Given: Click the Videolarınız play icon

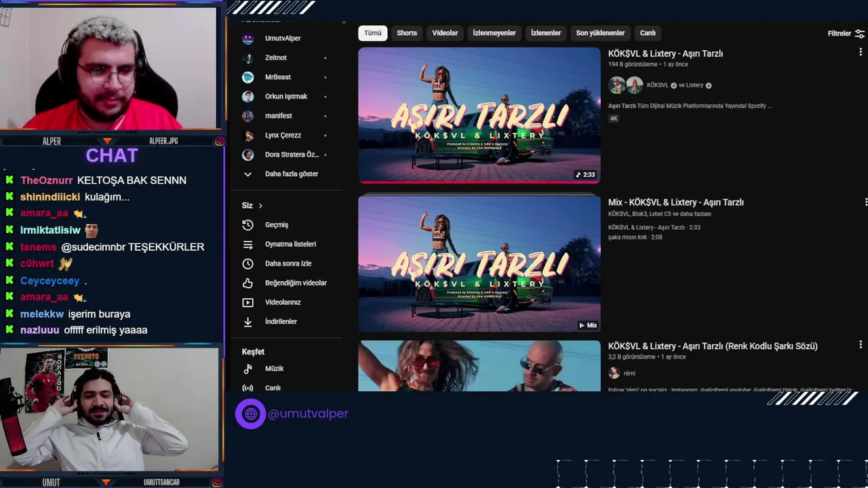Looking at the screenshot, I should click(248, 302).
